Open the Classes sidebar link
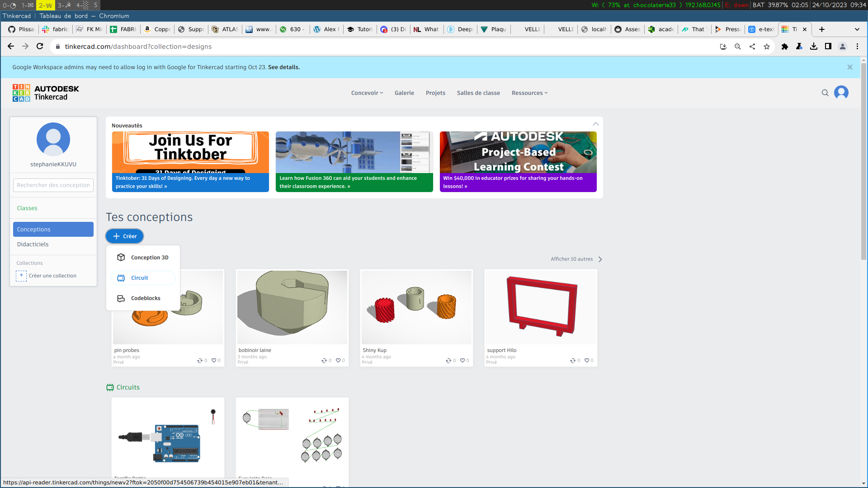The image size is (868, 488). [x=27, y=208]
